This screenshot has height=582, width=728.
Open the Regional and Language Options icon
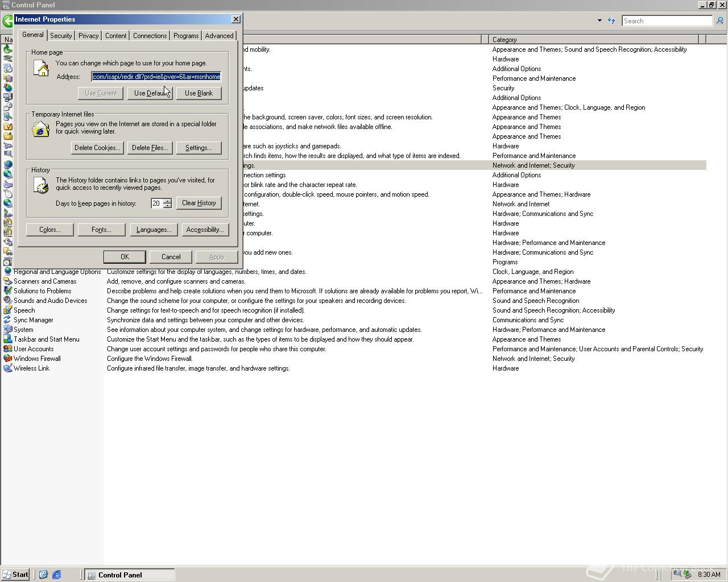click(x=7, y=272)
